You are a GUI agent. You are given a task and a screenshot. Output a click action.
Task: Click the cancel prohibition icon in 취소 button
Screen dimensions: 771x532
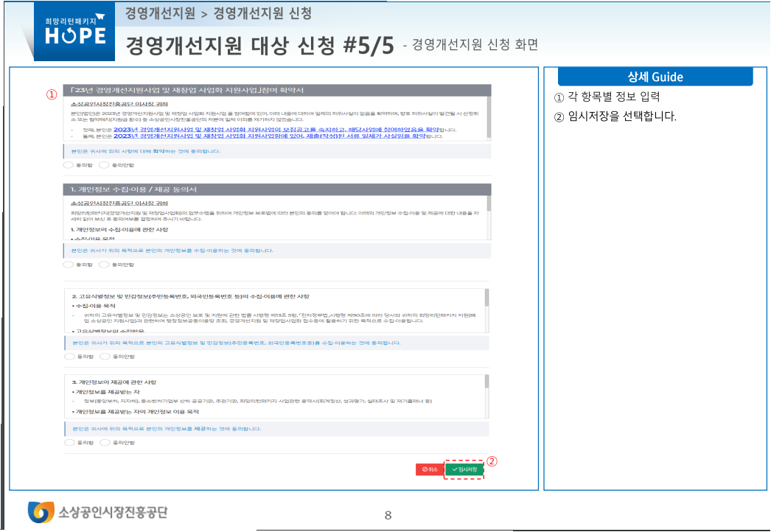coord(425,470)
